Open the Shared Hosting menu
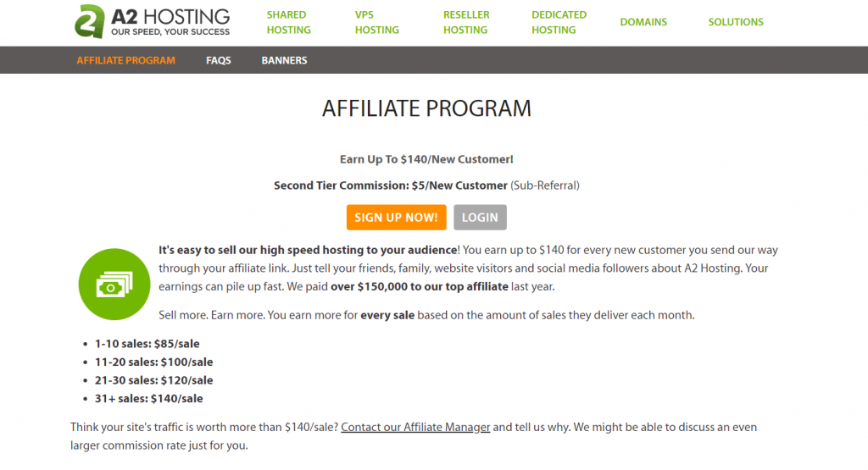Viewport: 868px width, 470px height. [x=288, y=22]
